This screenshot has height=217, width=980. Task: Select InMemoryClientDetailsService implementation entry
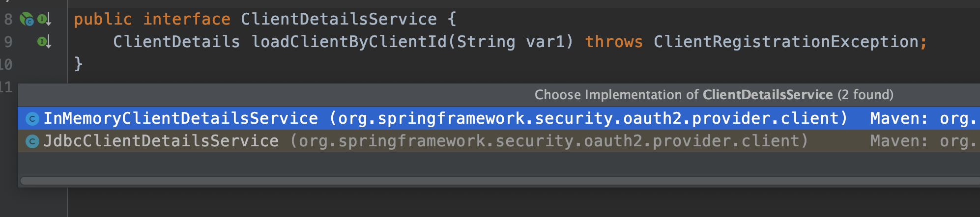[x=499, y=118]
